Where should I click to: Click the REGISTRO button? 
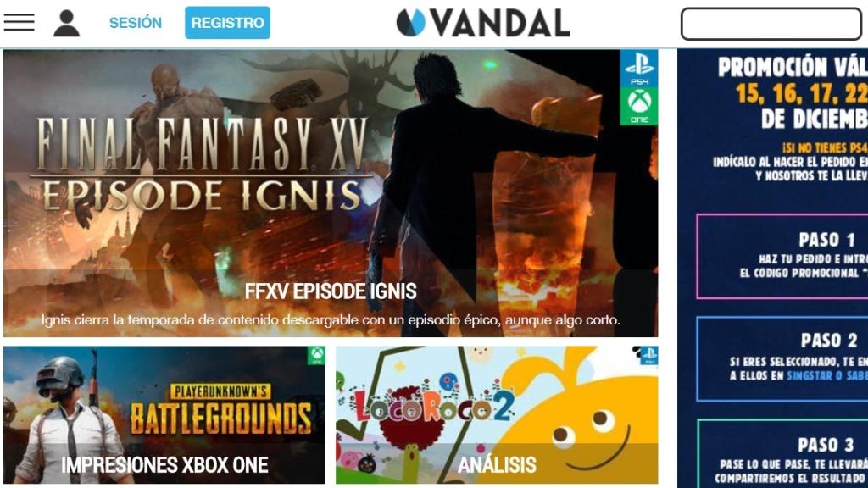pos(227,23)
